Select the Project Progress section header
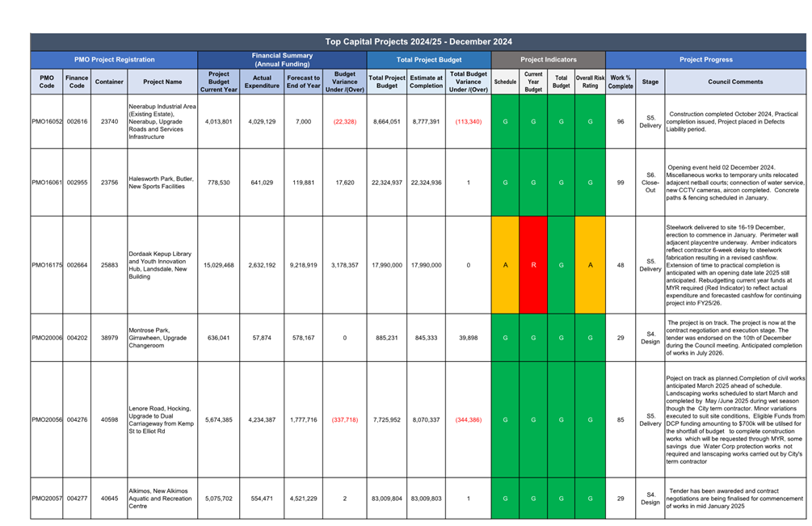 tap(705, 60)
